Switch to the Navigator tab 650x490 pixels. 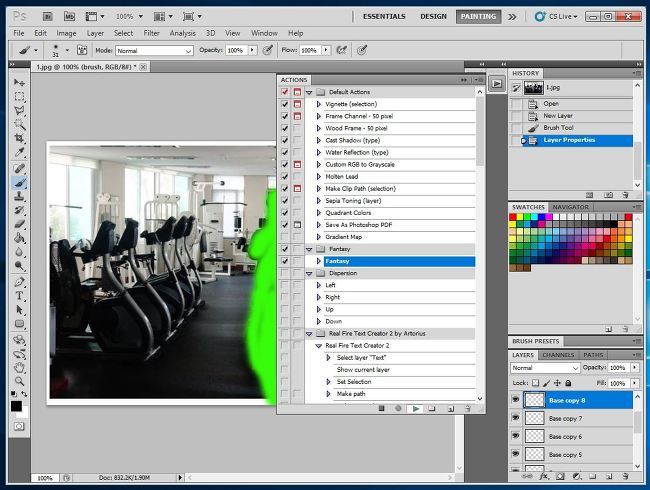point(570,207)
